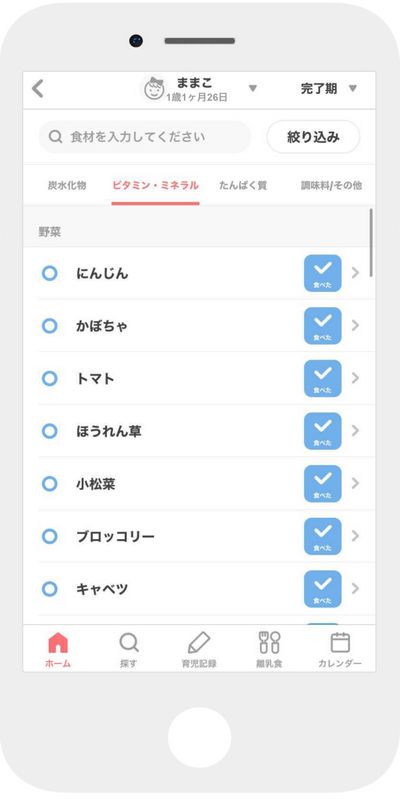Select the circle marker beside かぼちゃ

pos(49,326)
